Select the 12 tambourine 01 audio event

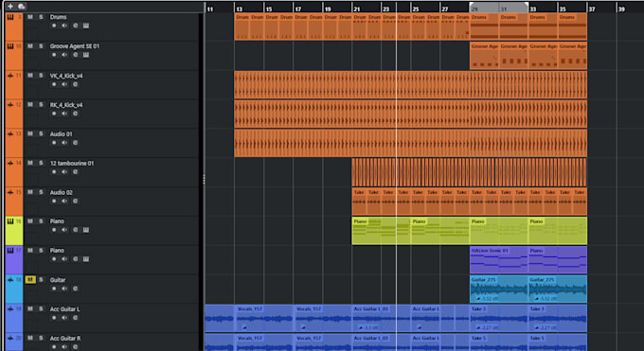click(x=469, y=172)
